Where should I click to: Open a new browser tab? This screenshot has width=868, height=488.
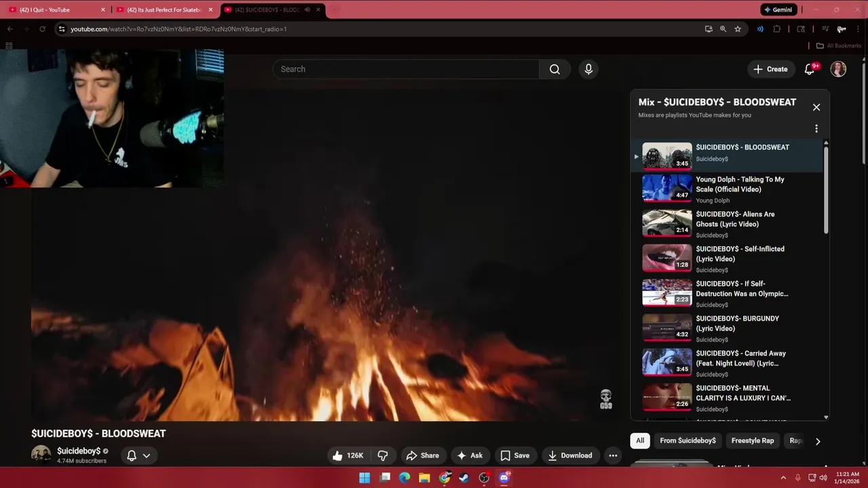tap(334, 9)
